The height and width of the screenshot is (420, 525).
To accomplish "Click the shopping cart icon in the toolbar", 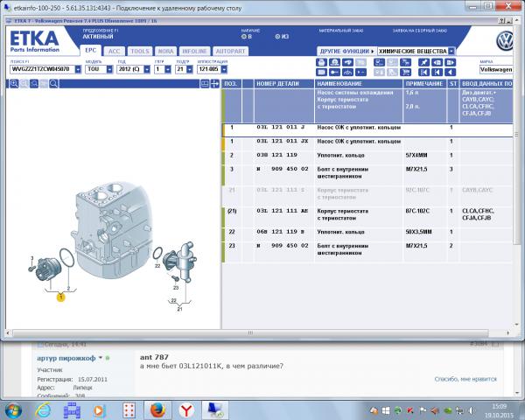I will point(405,72).
